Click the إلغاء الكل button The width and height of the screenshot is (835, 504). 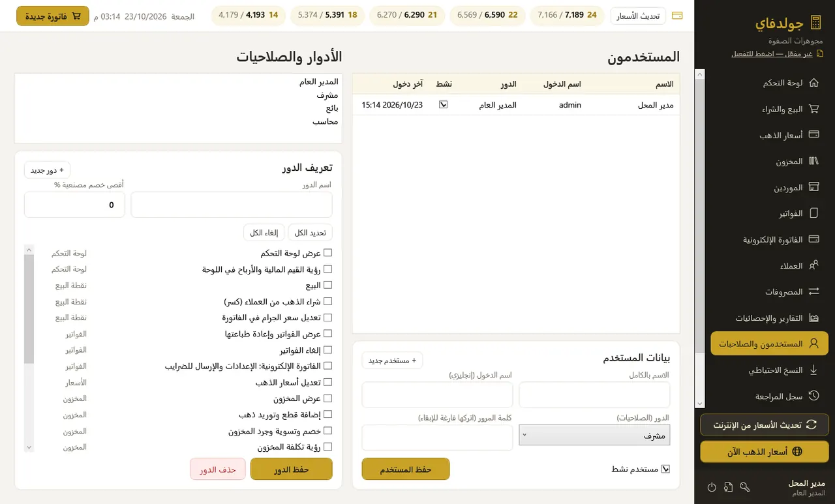264,233
